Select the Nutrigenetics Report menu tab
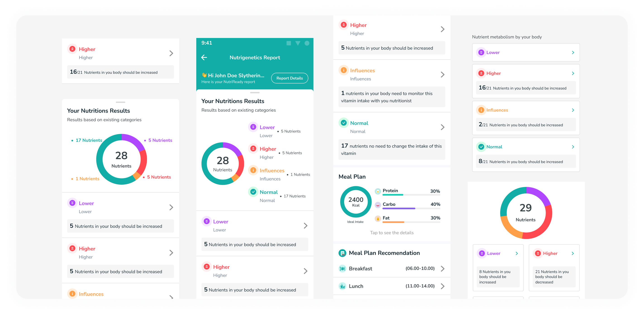This screenshot has width=644, height=316. click(255, 57)
